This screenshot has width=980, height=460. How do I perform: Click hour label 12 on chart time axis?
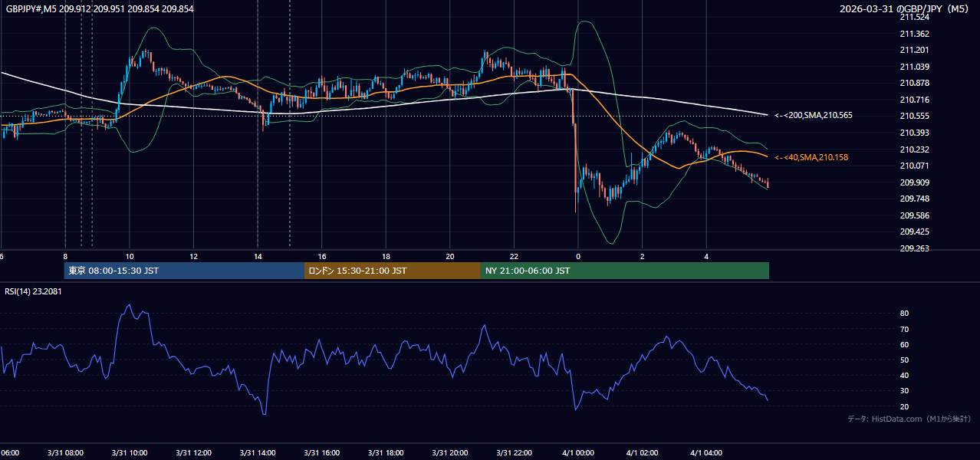coord(194,257)
